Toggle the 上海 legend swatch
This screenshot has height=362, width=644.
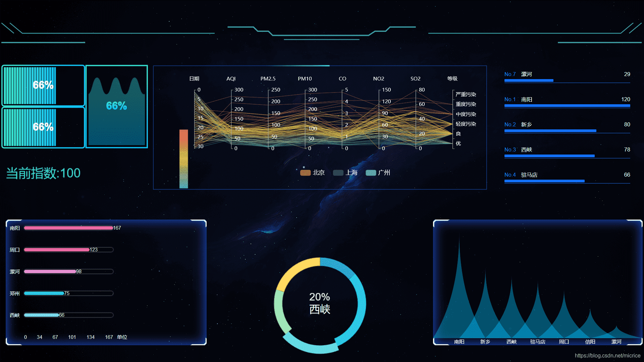(338, 173)
